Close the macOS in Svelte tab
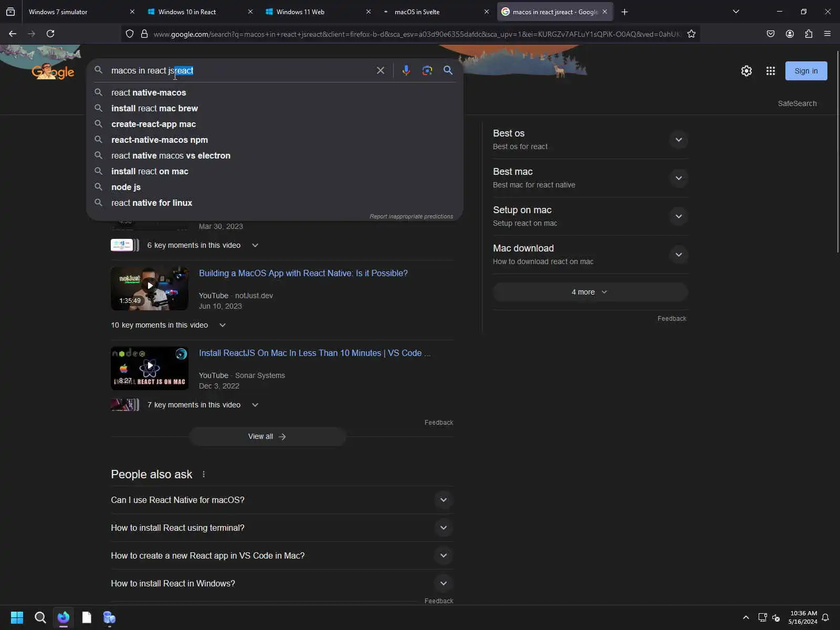Viewport: 840px width, 630px height. pos(487,12)
